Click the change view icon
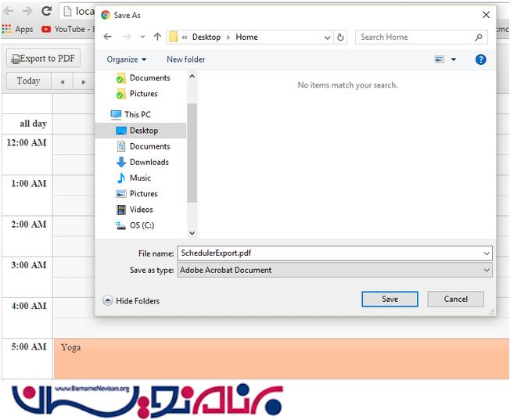The width and height of the screenshot is (510, 420). click(x=440, y=59)
